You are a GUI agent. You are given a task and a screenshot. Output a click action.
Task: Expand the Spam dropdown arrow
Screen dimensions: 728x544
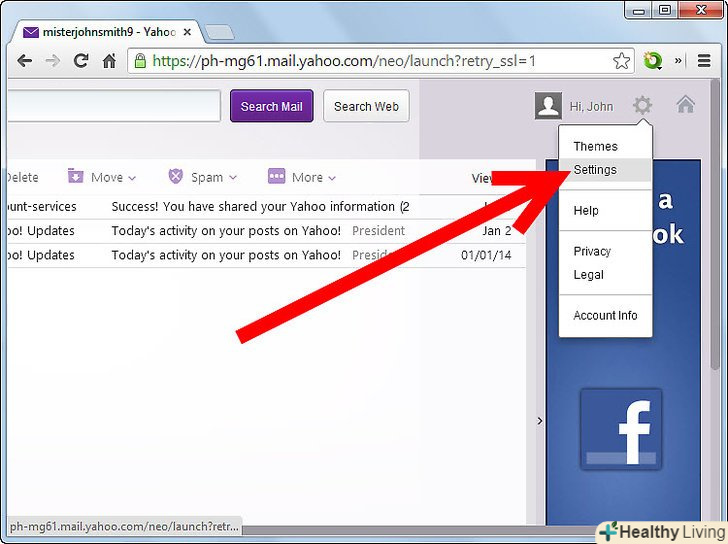233,178
